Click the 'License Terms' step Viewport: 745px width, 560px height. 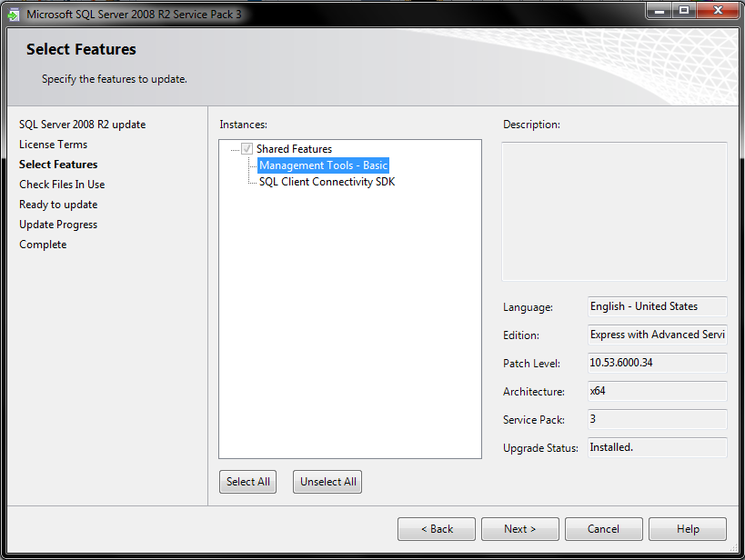coord(53,145)
